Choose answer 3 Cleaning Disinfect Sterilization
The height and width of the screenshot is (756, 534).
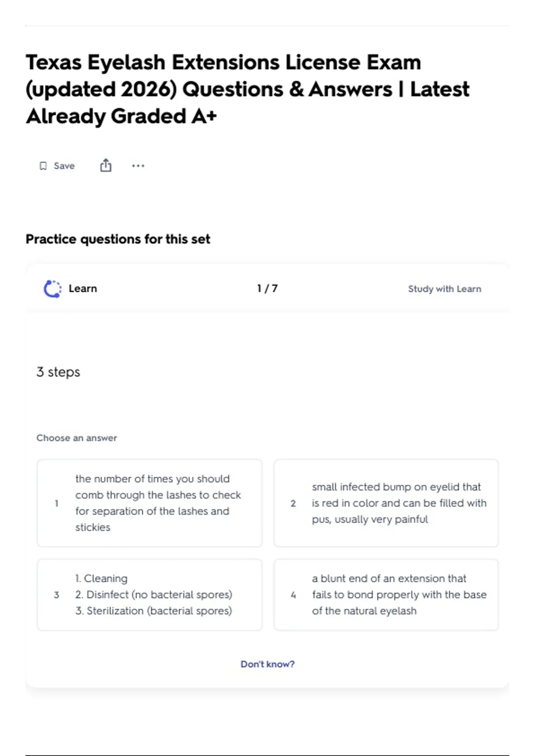[x=150, y=595]
